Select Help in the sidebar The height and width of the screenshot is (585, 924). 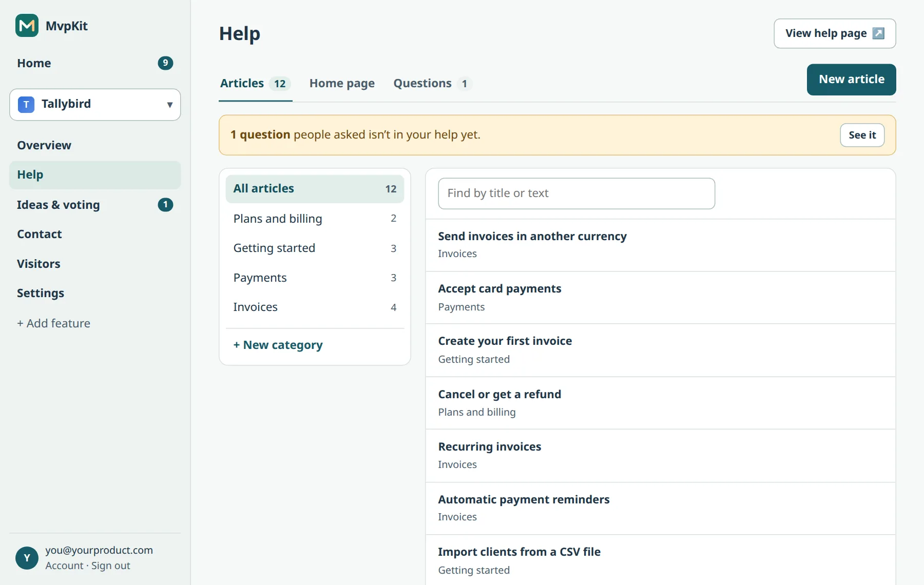[95, 175]
